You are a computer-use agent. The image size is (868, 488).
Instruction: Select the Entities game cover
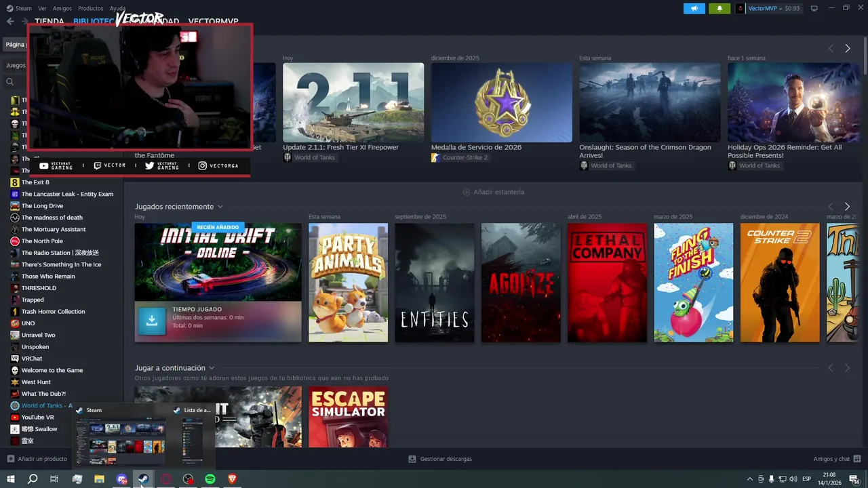[x=435, y=283]
